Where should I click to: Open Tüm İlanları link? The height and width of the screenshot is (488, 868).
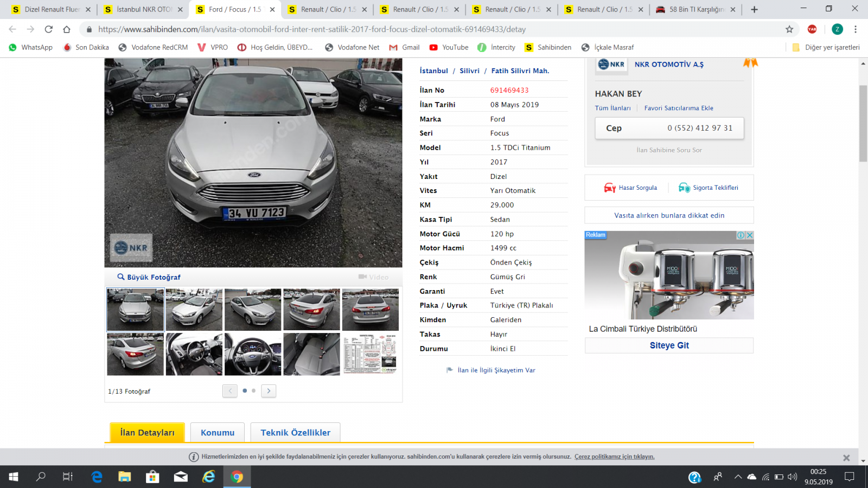click(612, 108)
